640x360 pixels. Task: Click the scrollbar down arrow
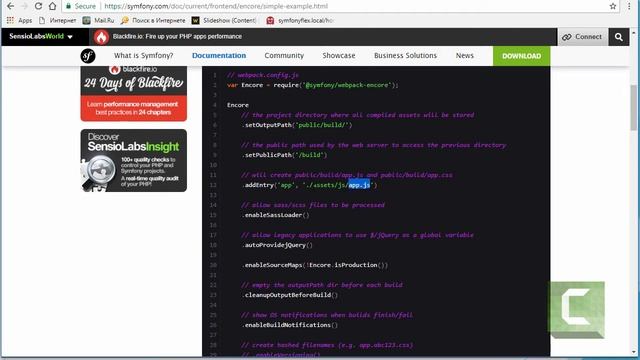point(633,352)
